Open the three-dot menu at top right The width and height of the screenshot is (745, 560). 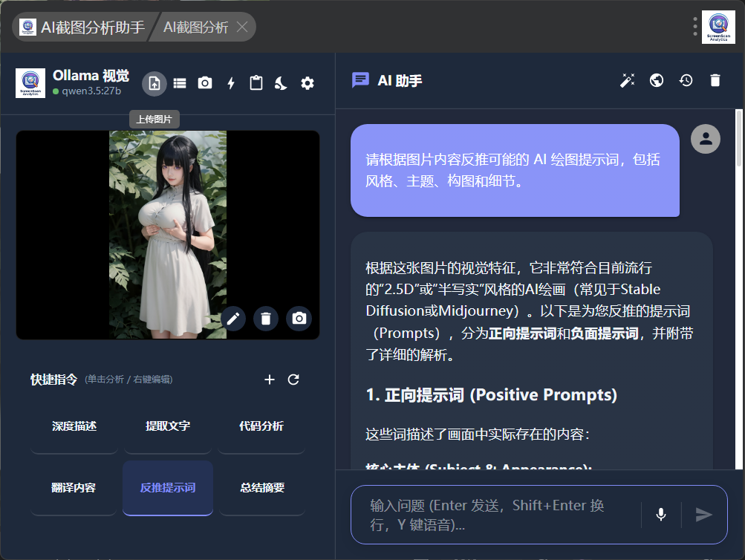(x=695, y=27)
